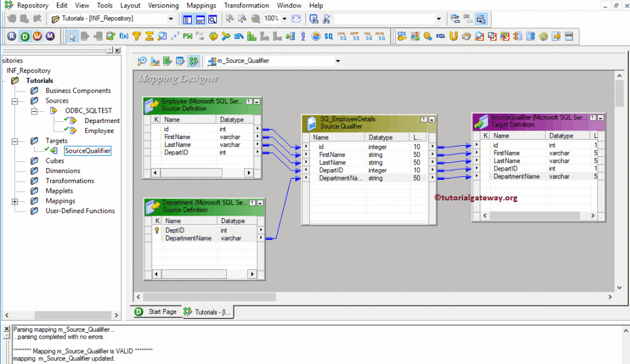Select the Employee source in Navigator tree
Screen dimensions: 630x364
[x=99, y=131]
